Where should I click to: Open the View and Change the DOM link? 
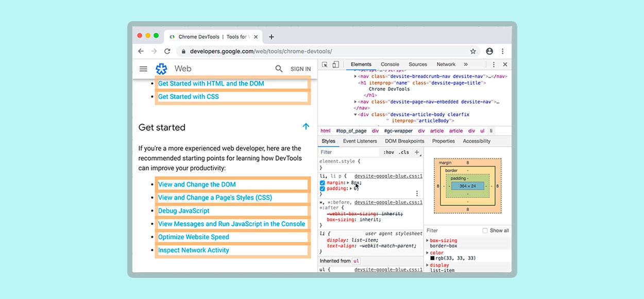197,185
